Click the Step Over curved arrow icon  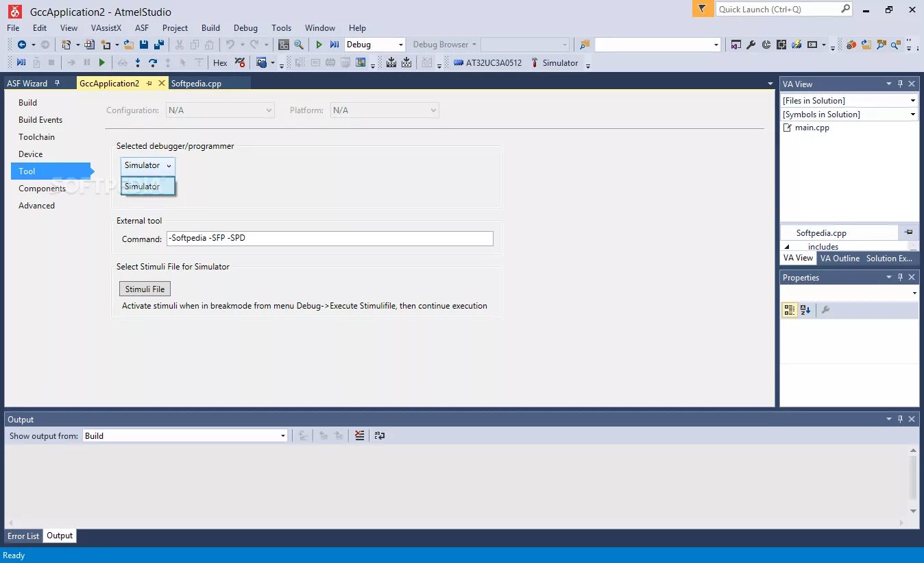(x=153, y=62)
